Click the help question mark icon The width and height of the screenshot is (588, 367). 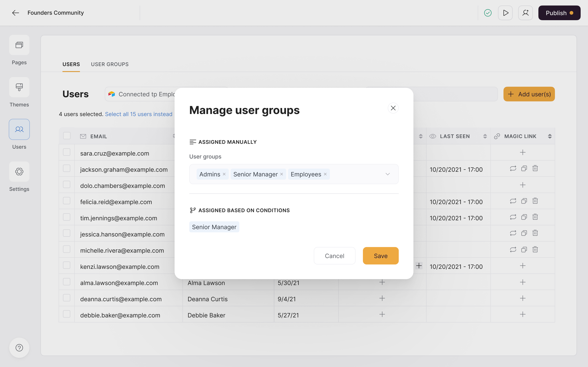(x=19, y=348)
